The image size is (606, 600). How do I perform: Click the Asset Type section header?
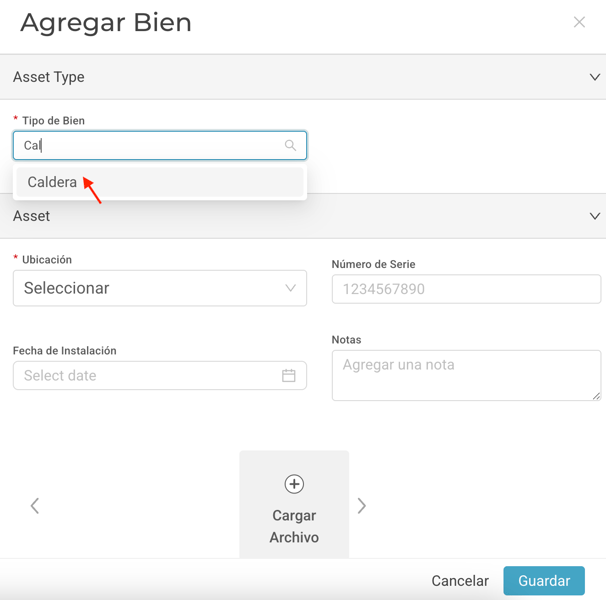pos(303,77)
